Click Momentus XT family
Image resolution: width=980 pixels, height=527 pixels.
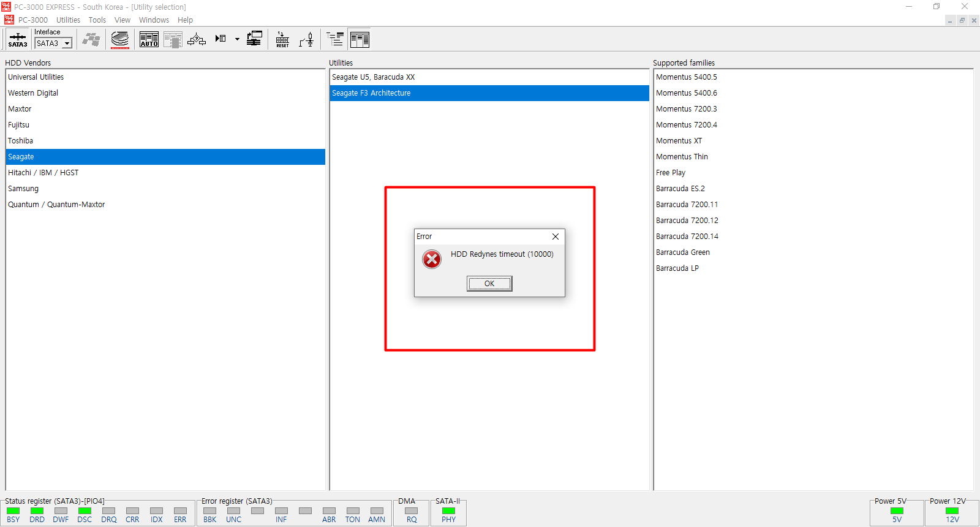[813, 141]
